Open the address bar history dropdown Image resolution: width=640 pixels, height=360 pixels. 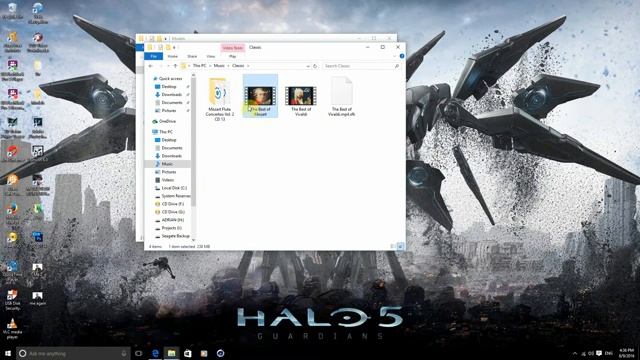(x=308, y=66)
